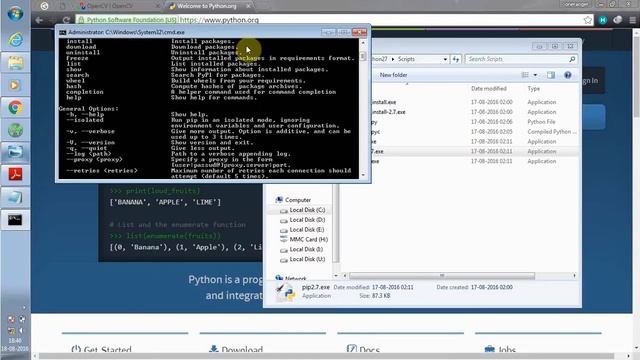Launch Internet Explorer from the taskbar
The image size is (640, 360).
pyautogui.click(x=15, y=40)
